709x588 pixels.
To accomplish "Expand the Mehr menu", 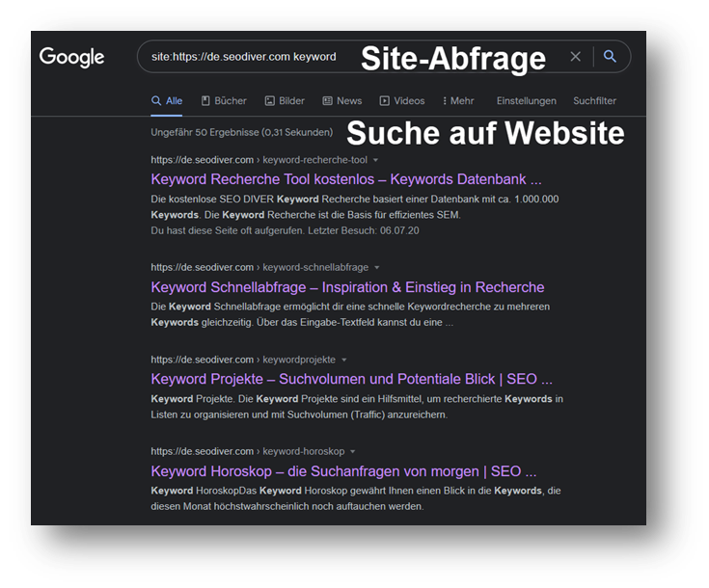I will tap(458, 101).
